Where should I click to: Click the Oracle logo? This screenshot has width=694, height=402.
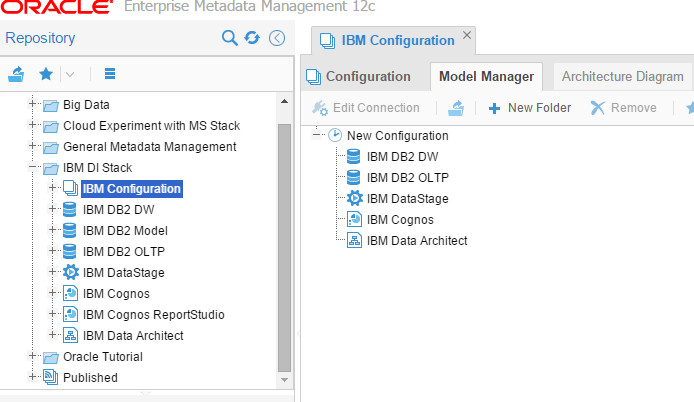coord(57,7)
